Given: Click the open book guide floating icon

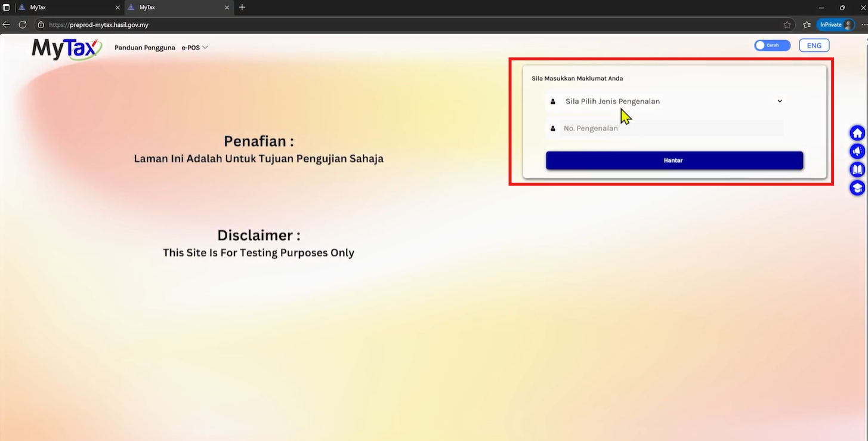Looking at the screenshot, I should (x=857, y=170).
